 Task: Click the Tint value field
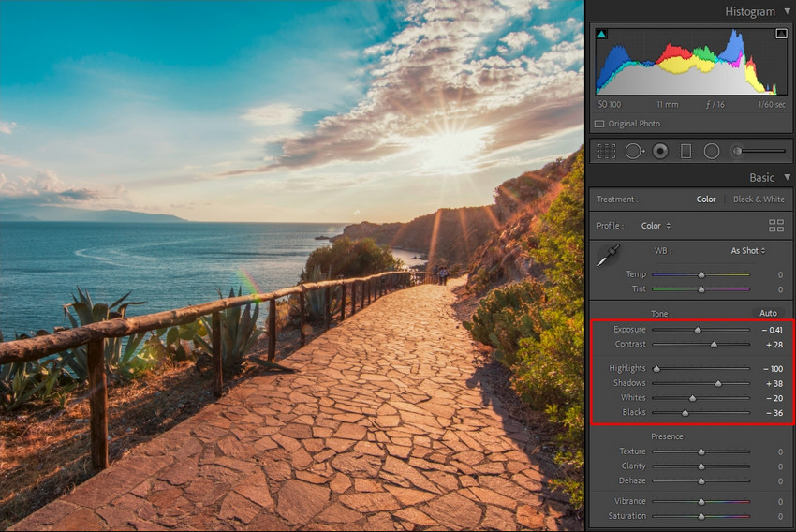click(x=780, y=289)
